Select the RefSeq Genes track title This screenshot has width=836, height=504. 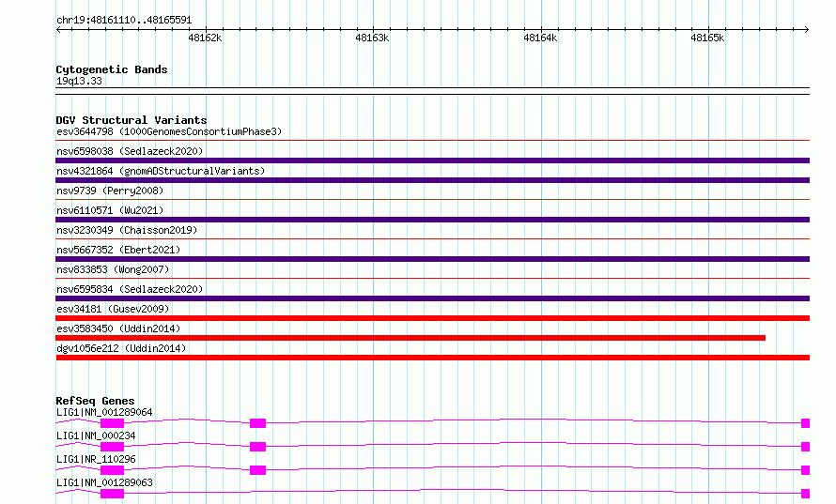pos(95,401)
